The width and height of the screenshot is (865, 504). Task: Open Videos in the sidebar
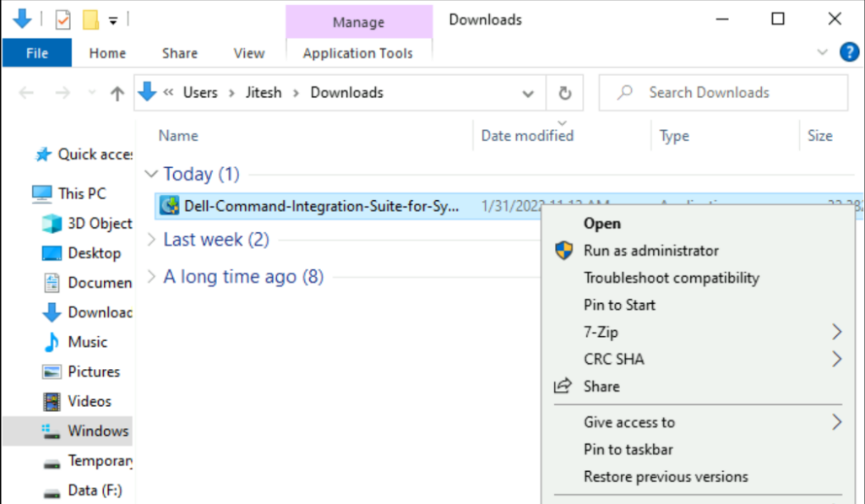[x=77, y=402]
